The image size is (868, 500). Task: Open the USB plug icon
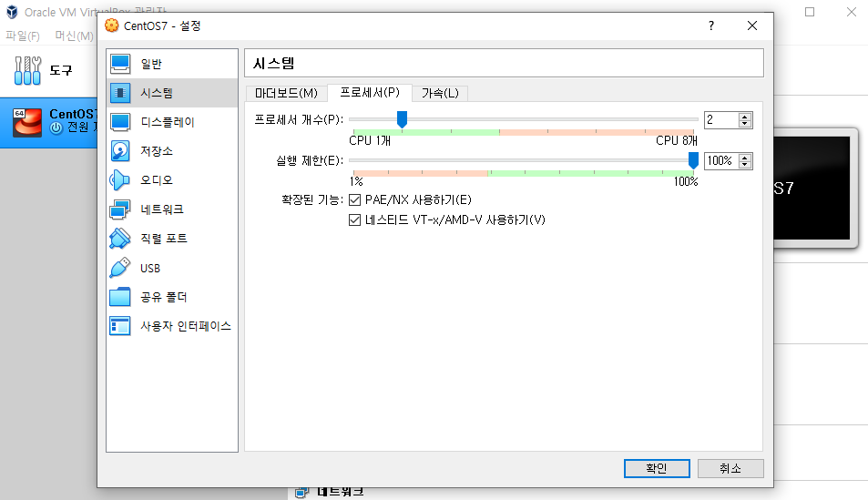(x=120, y=268)
